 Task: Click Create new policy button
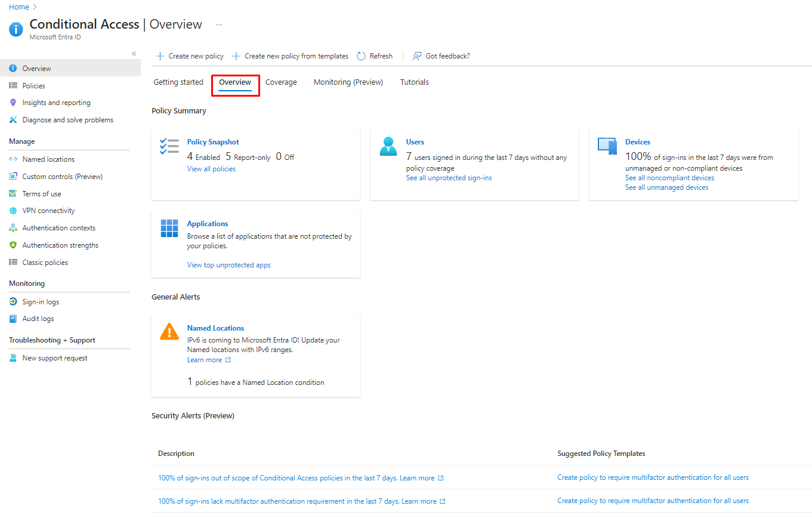pyautogui.click(x=190, y=56)
